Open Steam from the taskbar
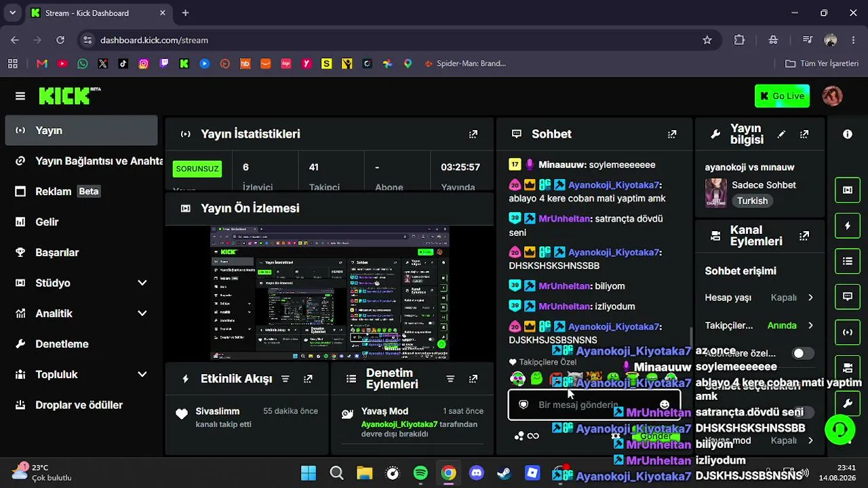 pos(505,473)
